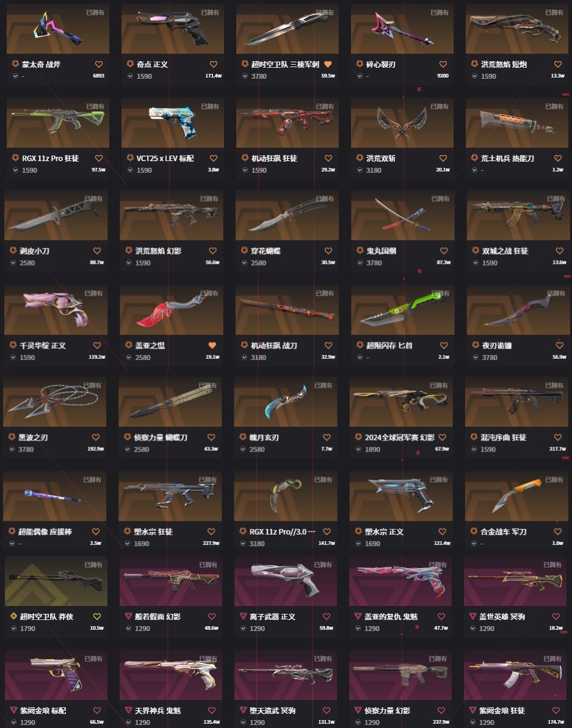Open price dropdown beside 1790 for 超时空卫队 莽侠
The width and height of the screenshot is (572, 728).
pyautogui.click(x=13, y=629)
